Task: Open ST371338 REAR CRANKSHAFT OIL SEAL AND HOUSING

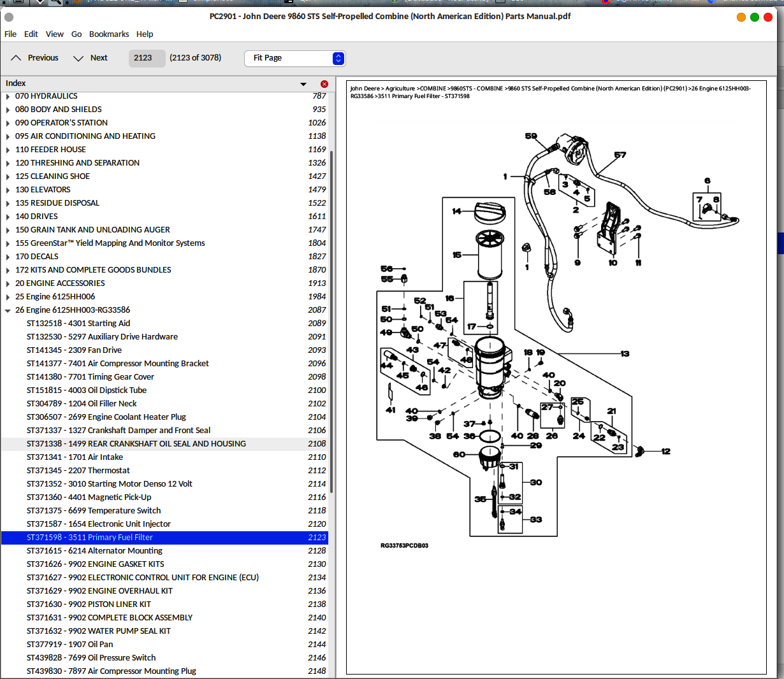Action: pos(164,444)
